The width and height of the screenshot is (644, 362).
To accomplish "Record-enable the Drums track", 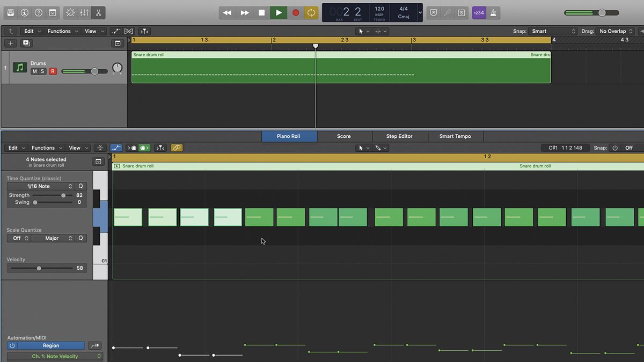I will [53, 71].
